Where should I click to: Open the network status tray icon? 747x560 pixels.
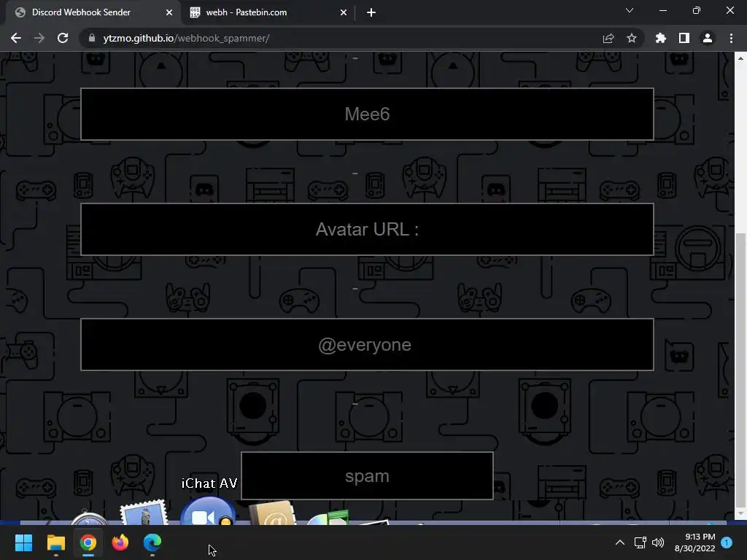(x=640, y=542)
